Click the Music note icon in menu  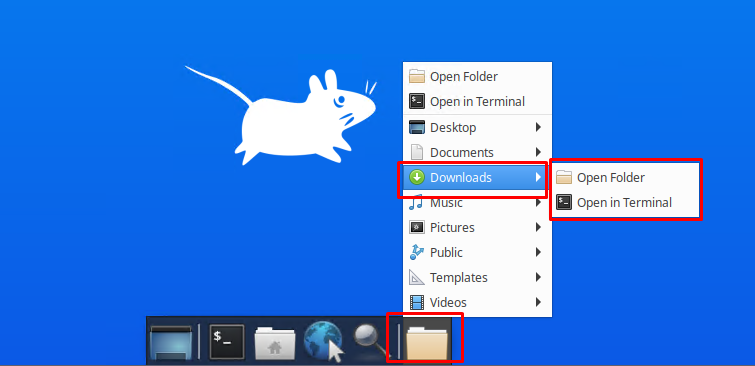(416, 202)
